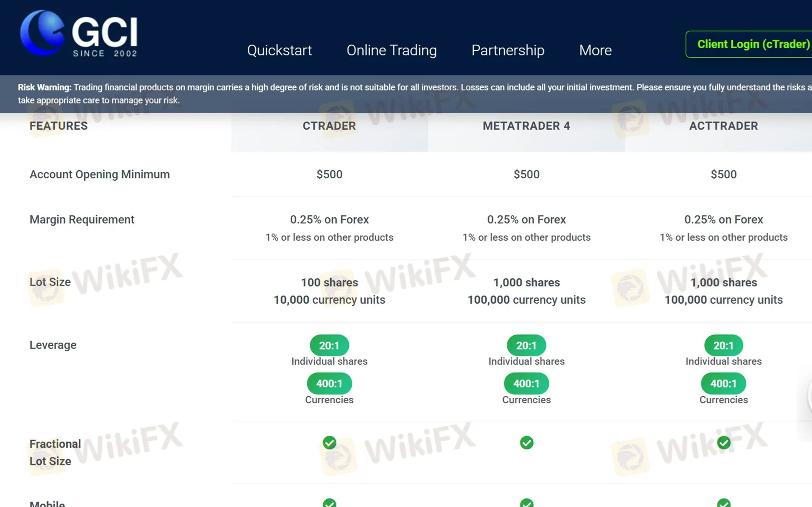Click the $500 minimum under ActTrader
This screenshot has width=812, height=507.
[724, 174]
